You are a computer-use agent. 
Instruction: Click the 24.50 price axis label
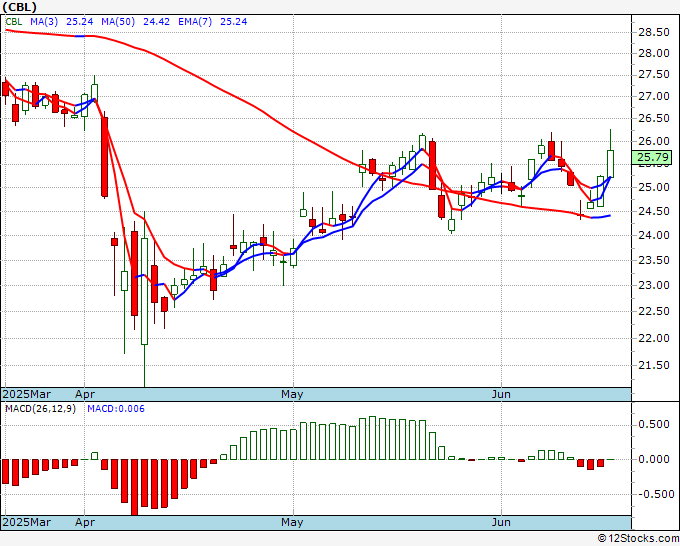pos(654,212)
